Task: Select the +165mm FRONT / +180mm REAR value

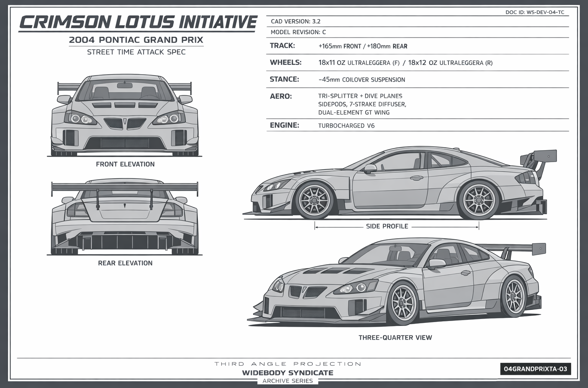Action: (x=363, y=46)
